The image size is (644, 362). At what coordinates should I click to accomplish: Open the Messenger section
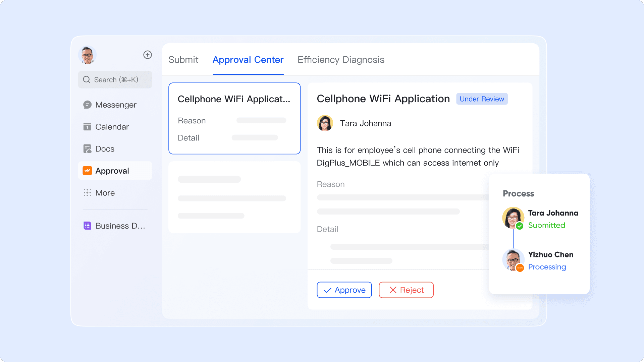pyautogui.click(x=116, y=105)
